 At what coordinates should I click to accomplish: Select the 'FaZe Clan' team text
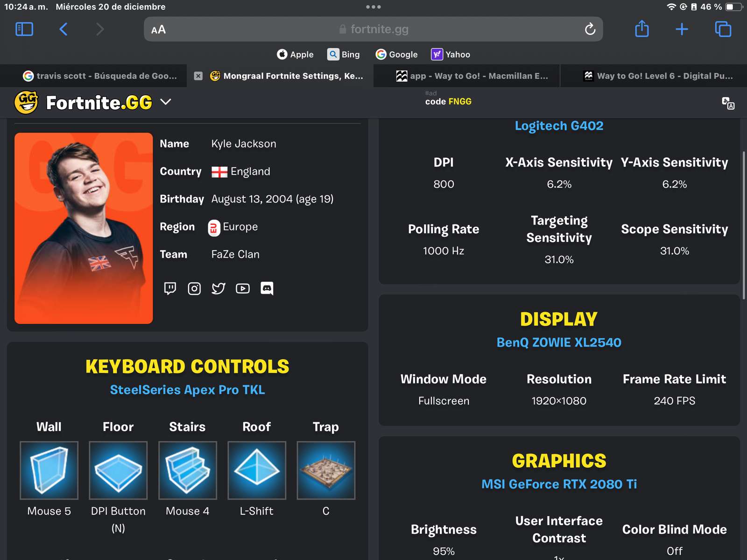click(x=235, y=254)
